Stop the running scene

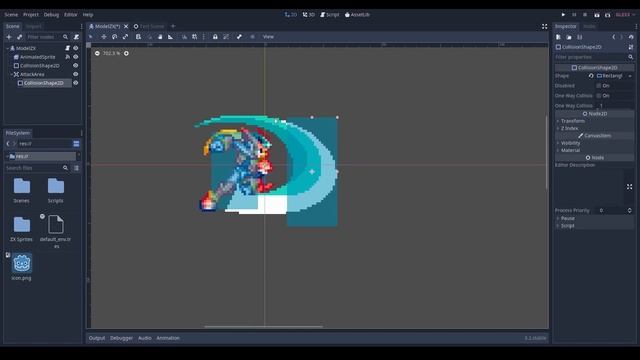[x=585, y=15]
